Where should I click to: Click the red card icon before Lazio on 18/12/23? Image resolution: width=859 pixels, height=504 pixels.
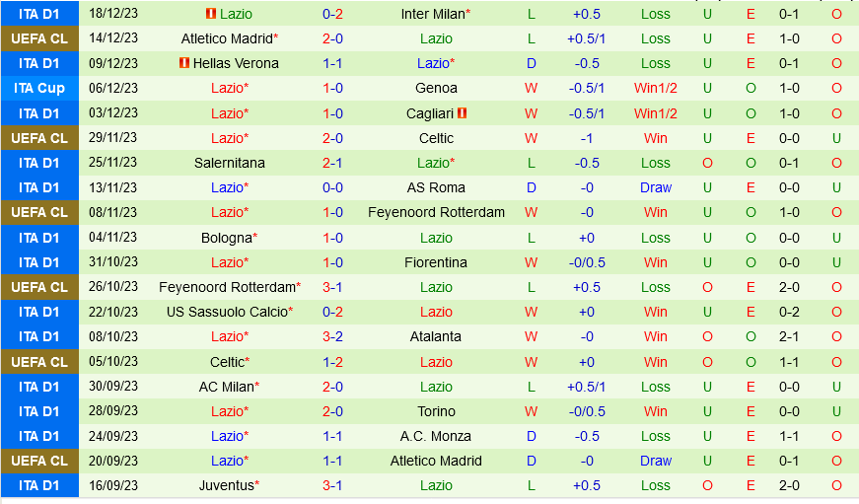coord(210,14)
